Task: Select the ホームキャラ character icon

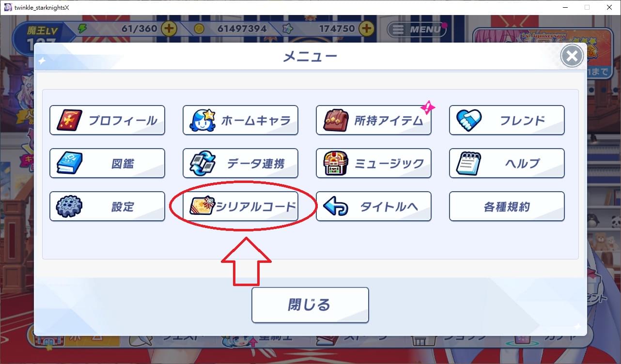Action: [x=202, y=120]
